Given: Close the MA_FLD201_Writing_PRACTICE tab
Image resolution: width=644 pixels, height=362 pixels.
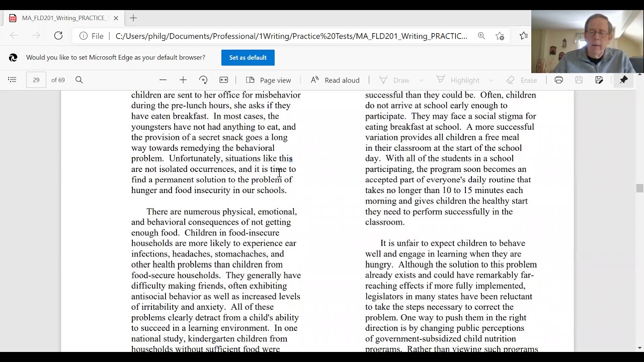Looking at the screenshot, I should pos(116,18).
